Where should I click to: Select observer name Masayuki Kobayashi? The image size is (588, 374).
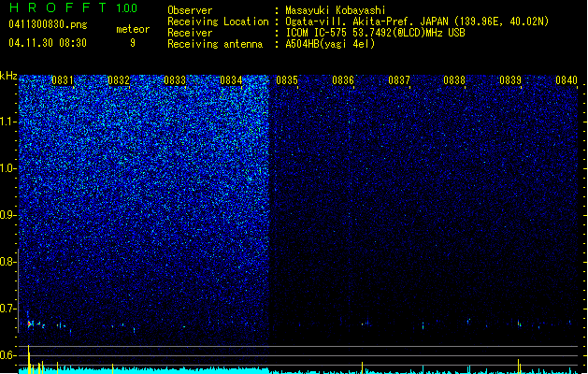pyautogui.click(x=336, y=10)
